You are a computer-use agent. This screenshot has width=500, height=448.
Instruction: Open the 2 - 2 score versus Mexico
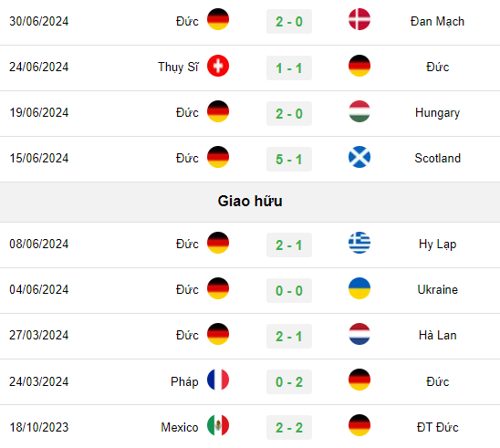point(289,427)
